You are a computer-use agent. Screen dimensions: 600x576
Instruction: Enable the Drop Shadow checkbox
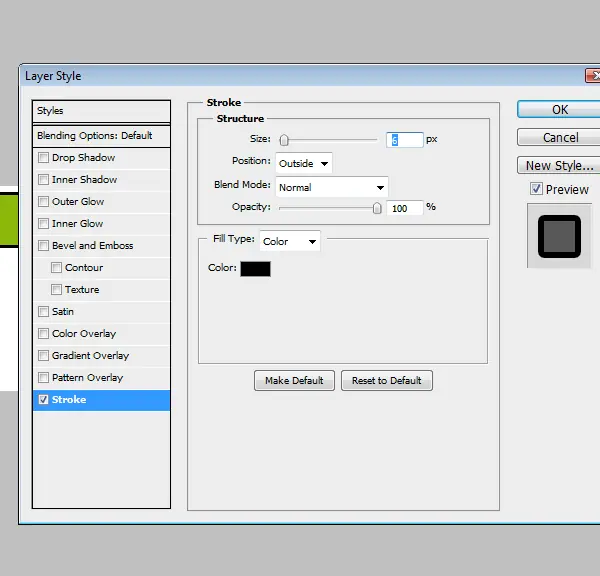click(x=43, y=158)
